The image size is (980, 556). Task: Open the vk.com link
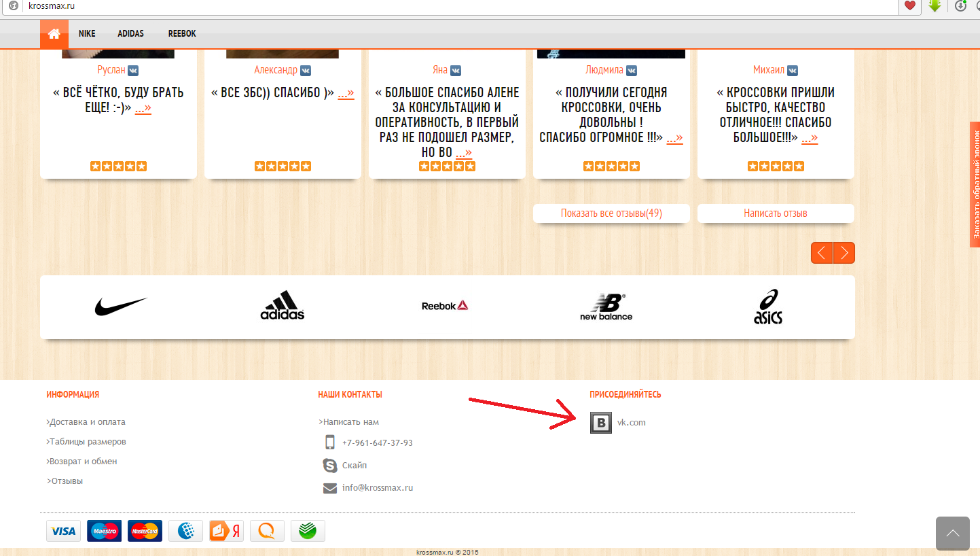pyautogui.click(x=632, y=423)
